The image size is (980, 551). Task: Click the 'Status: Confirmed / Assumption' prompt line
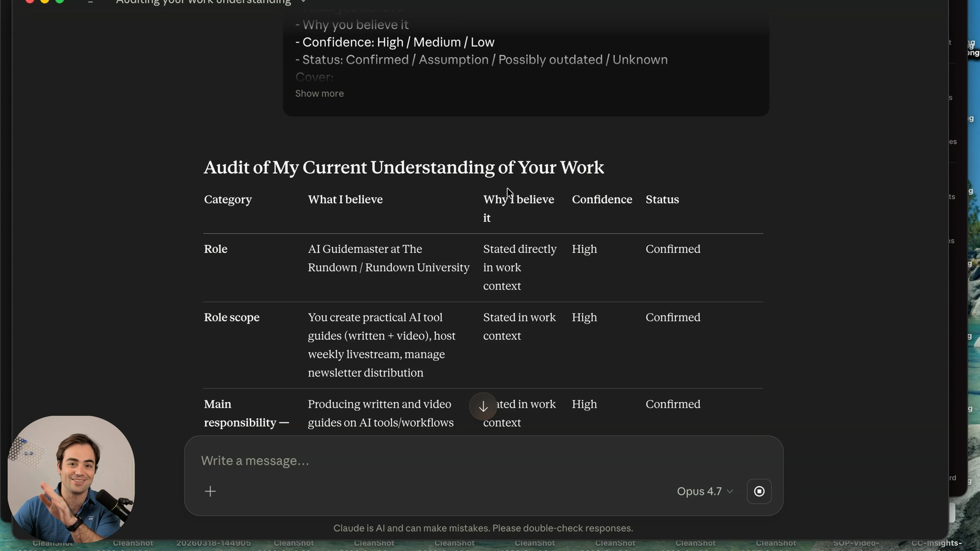(x=481, y=59)
